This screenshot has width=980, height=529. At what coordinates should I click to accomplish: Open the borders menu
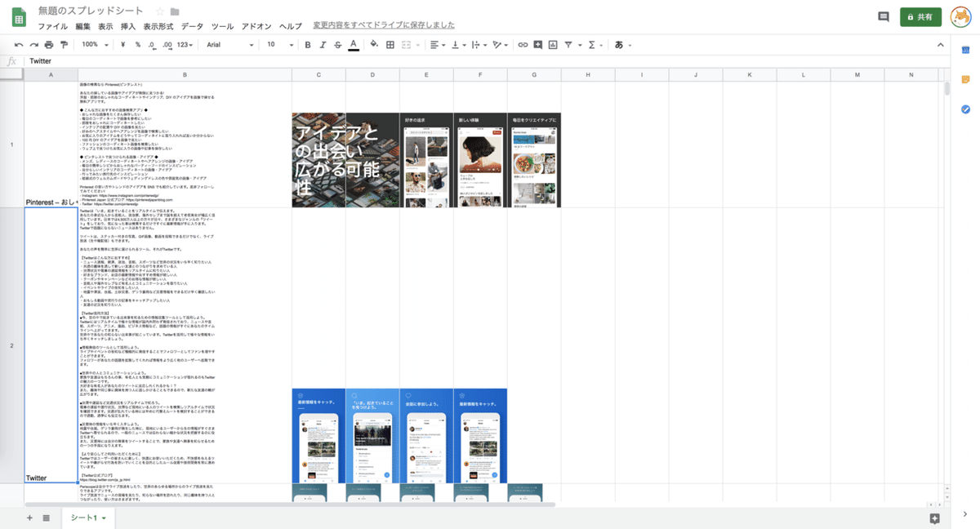coord(390,44)
